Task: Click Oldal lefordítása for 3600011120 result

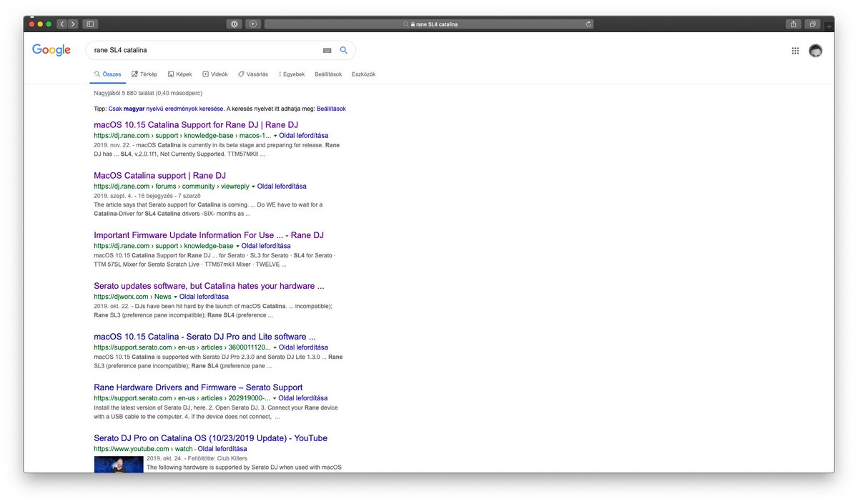Action: 303,347
